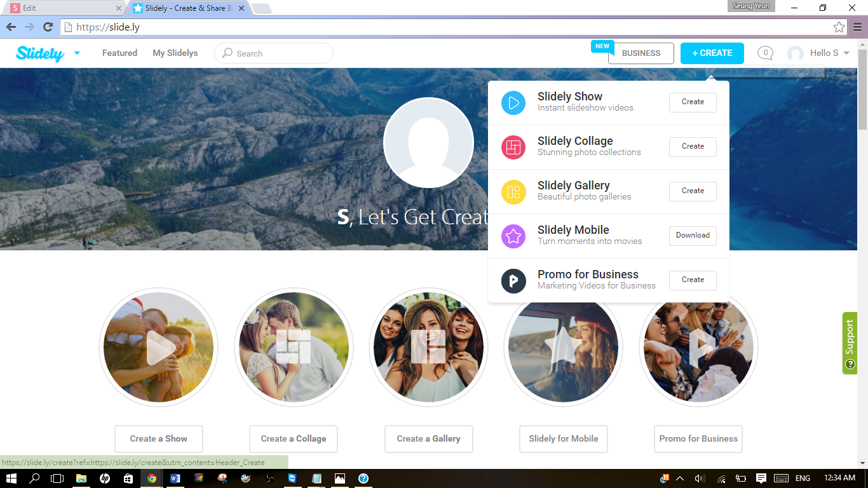The width and height of the screenshot is (868, 488).
Task: Open the Windows Start menu
Action: click(11, 478)
